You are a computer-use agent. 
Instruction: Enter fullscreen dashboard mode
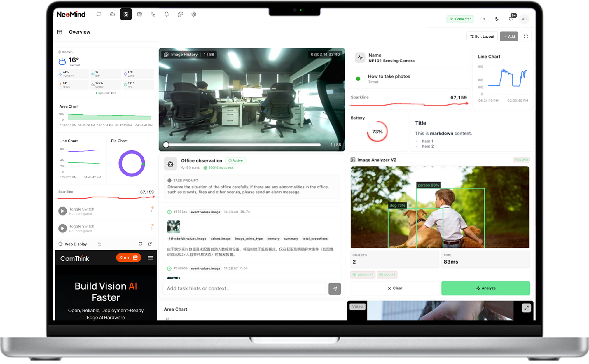click(x=526, y=36)
